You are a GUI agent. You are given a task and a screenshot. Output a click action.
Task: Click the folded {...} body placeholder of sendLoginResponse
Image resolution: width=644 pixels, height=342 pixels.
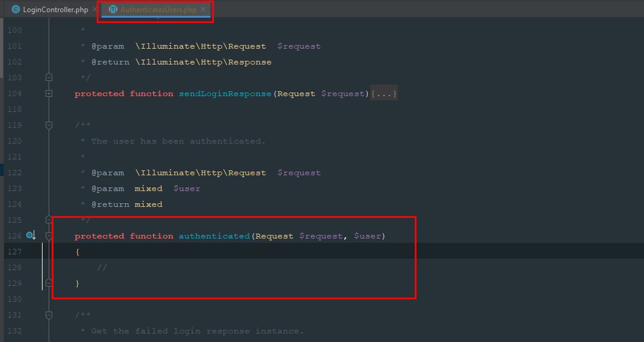click(x=384, y=94)
